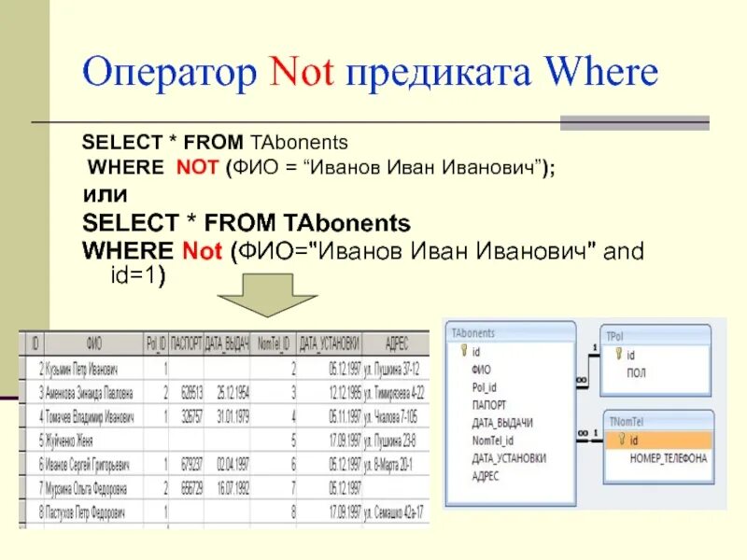The width and height of the screenshot is (747, 560).
Task: Click the NomTel_ID column header
Action: 273,343
